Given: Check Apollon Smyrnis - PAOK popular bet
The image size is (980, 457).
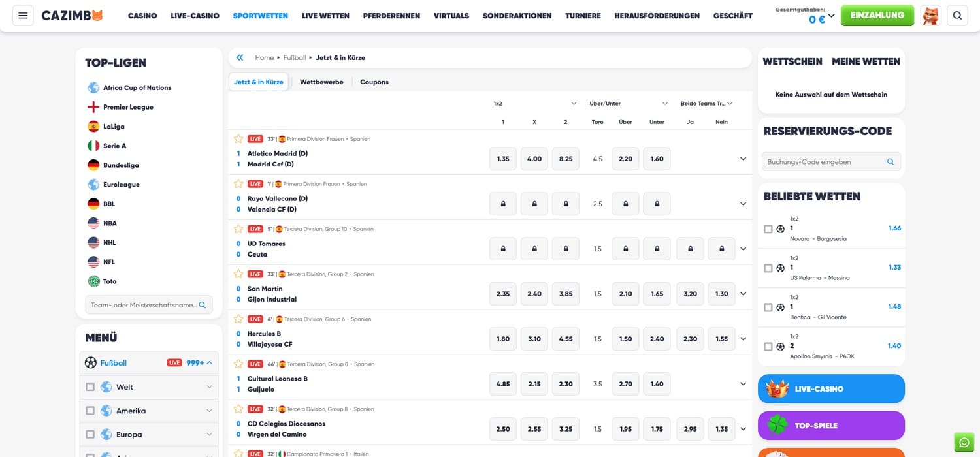Looking at the screenshot, I should pos(768,347).
